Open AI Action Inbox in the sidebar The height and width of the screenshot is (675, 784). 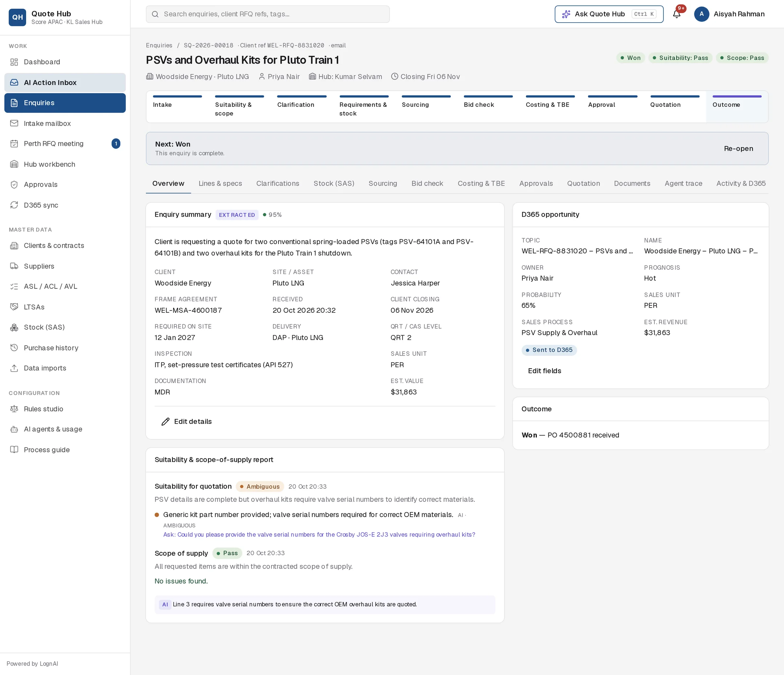tap(65, 82)
